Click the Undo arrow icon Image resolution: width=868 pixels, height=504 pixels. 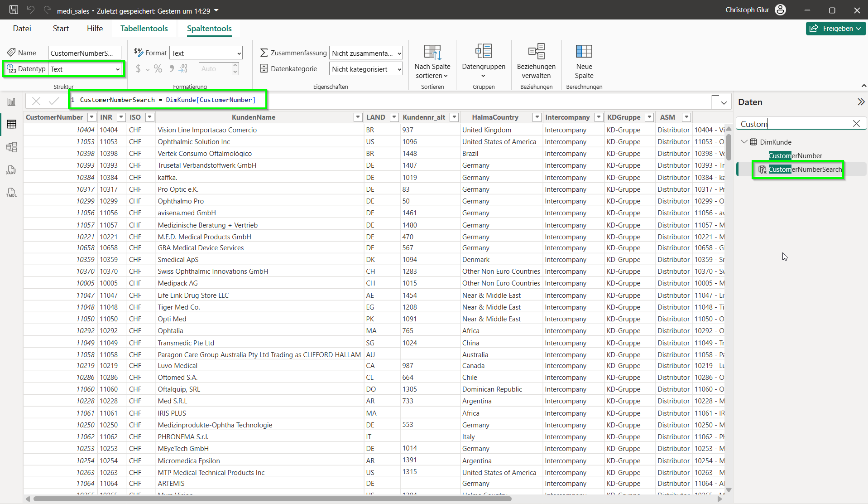point(31,10)
